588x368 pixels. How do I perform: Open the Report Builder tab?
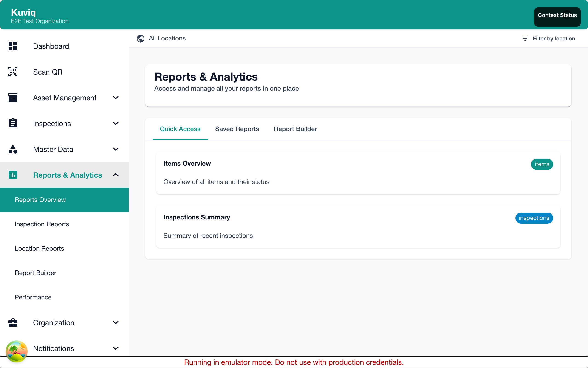click(x=295, y=129)
